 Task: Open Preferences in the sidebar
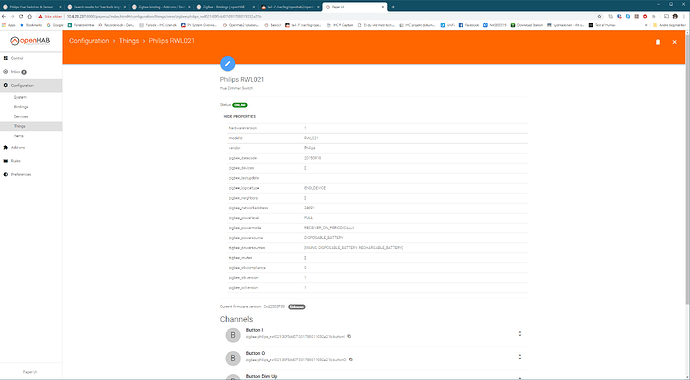[x=31, y=175]
